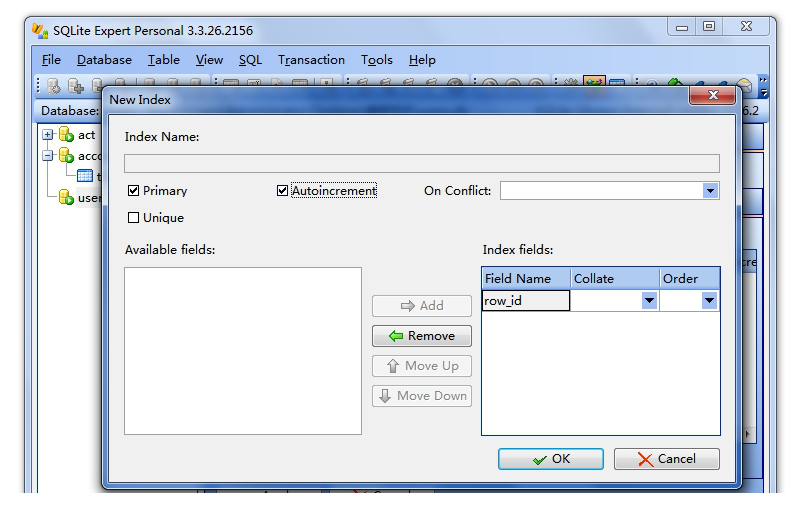Uncheck the Autoincrement checkbox
Viewport: 800px width, 512px height.
coord(282,191)
